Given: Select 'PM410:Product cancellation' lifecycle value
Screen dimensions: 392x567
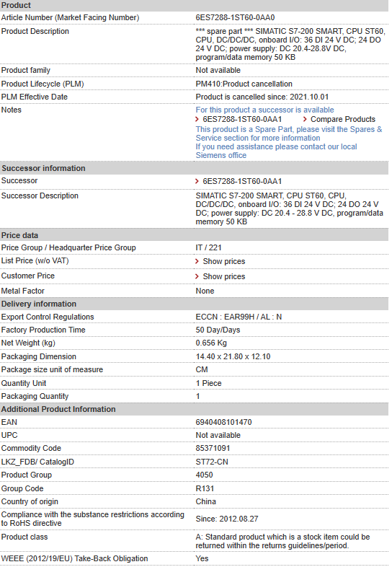Looking at the screenshot, I should click(244, 84).
